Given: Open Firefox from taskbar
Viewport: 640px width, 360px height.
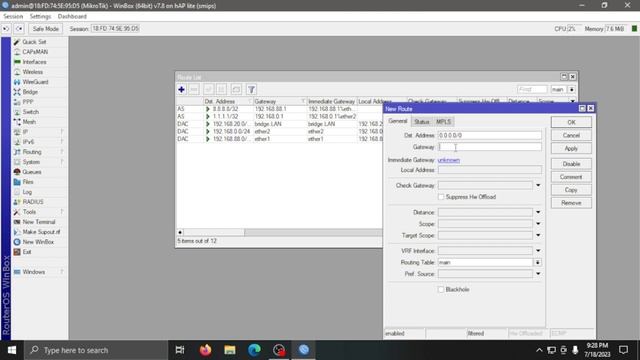Looking at the screenshot, I should [205, 350].
